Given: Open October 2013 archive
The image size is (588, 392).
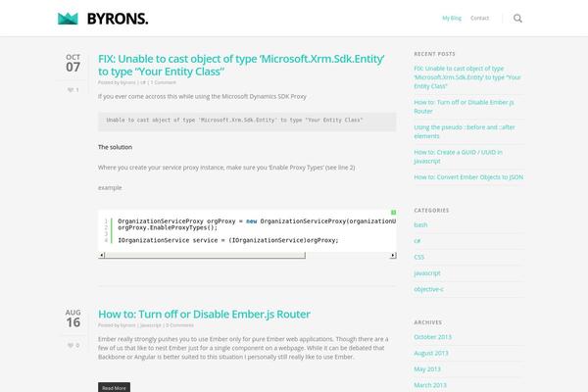Looking at the screenshot, I should click(432, 337).
